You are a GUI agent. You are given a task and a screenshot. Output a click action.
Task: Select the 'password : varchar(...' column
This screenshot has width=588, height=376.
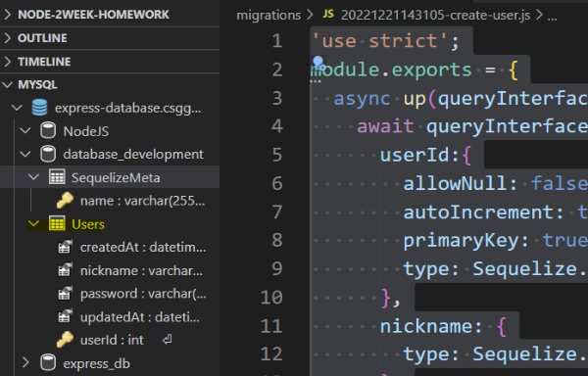coord(143,294)
